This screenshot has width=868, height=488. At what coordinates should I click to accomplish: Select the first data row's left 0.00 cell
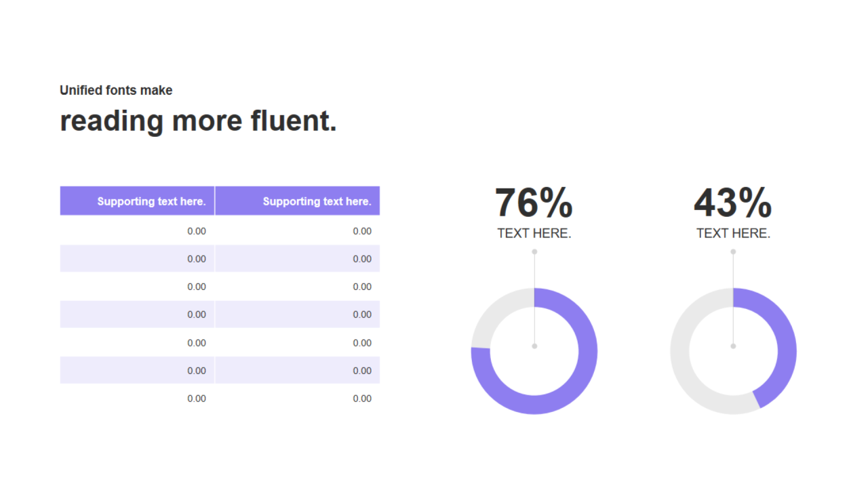196,231
